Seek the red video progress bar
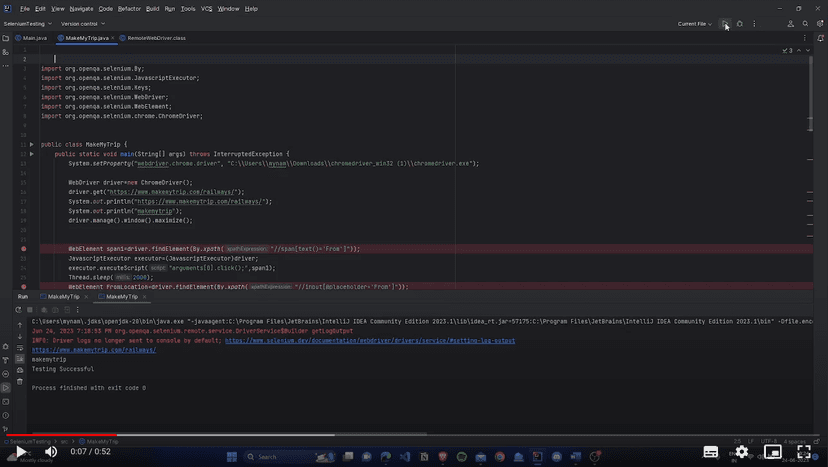Image resolution: width=828 pixels, height=467 pixels. tap(61, 435)
